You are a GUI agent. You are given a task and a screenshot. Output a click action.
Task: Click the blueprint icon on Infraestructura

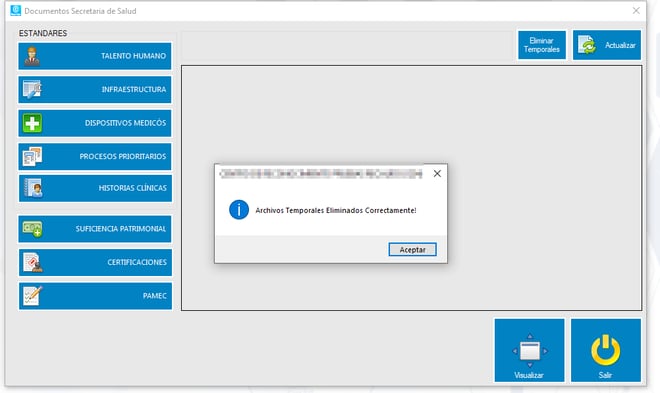(x=32, y=89)
